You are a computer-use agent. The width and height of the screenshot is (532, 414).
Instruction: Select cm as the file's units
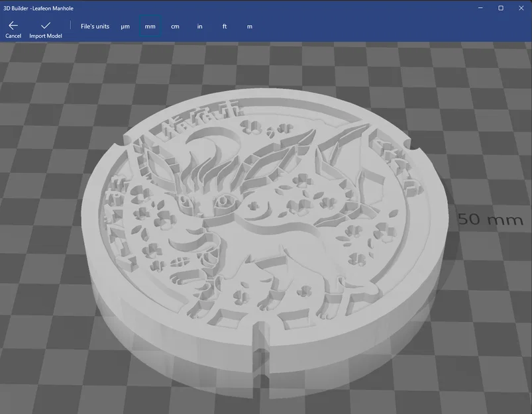tap(175, 26)
